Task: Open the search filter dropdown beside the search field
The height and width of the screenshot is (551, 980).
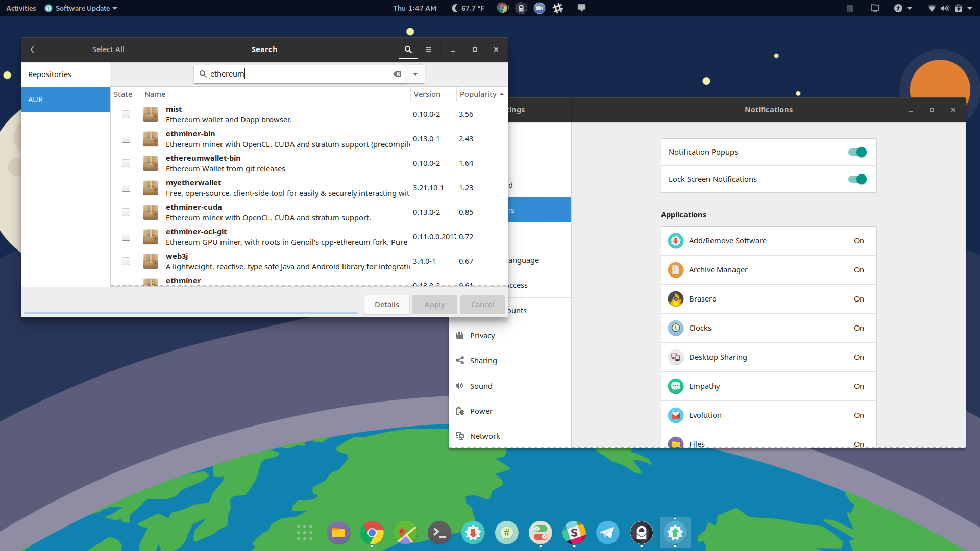Action: click(x=415, y=74)
